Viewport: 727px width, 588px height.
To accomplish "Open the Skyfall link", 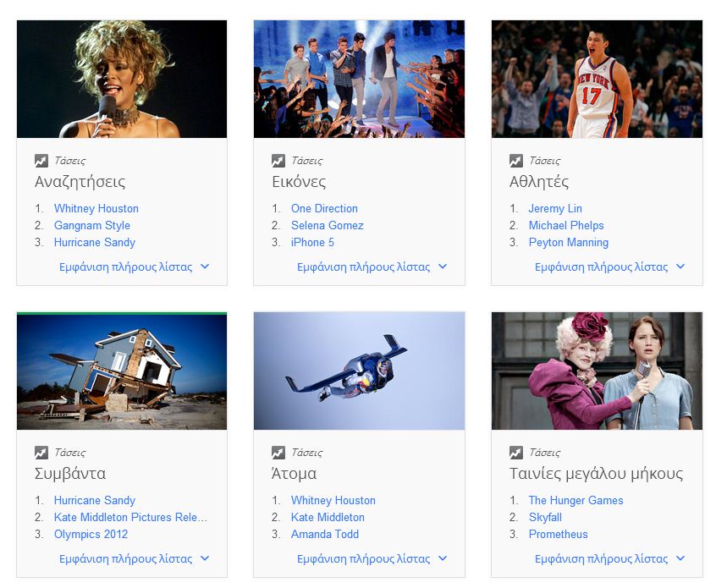I will coord(545,517).
